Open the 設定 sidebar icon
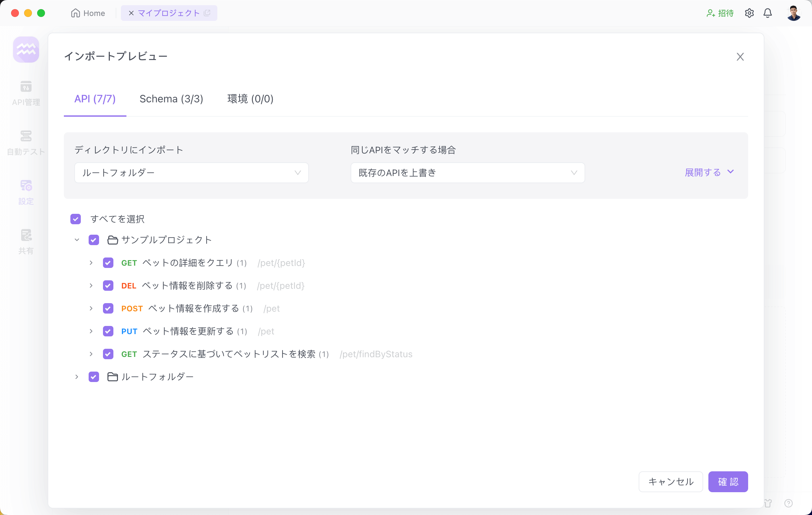The width and height of the screenshot is (812, 515). [26, 185]
